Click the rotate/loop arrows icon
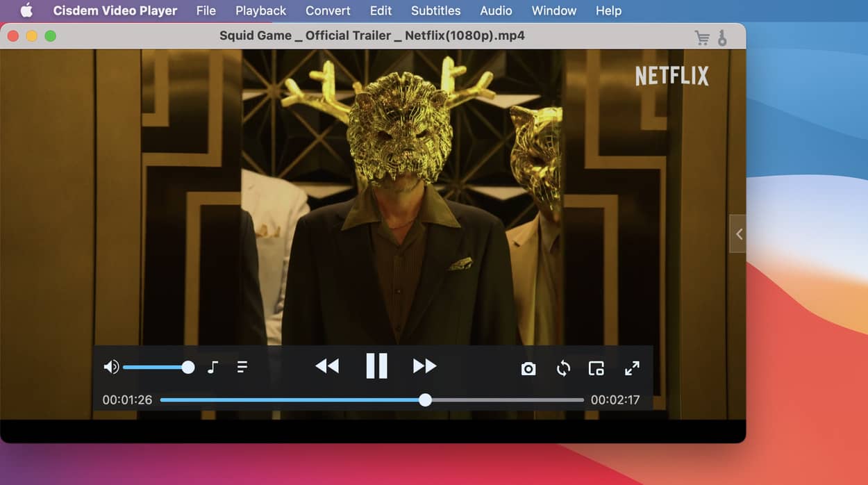Image resolution: width=868 pixels, height=485 pixels. click(x=563, y=368)
